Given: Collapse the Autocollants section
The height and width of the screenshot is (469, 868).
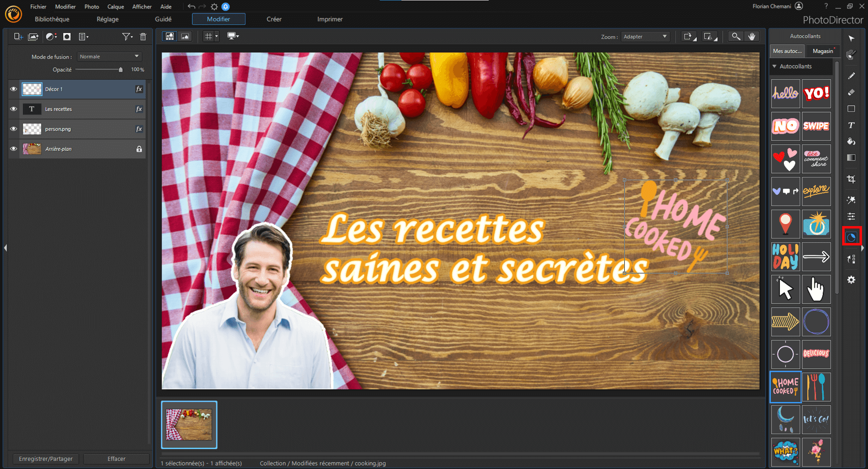Looking at the screenshot, I should click(774, 66).
